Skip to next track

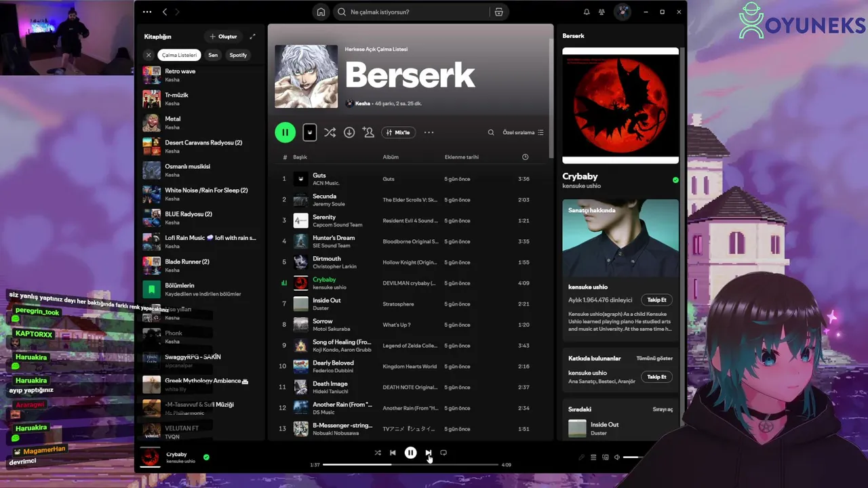coord(428,453)
